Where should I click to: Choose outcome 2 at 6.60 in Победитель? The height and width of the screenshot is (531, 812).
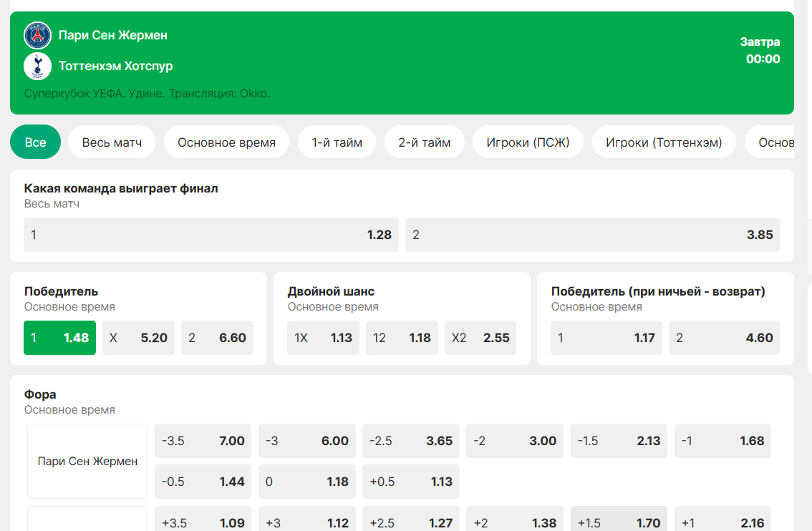pos(217,338)
